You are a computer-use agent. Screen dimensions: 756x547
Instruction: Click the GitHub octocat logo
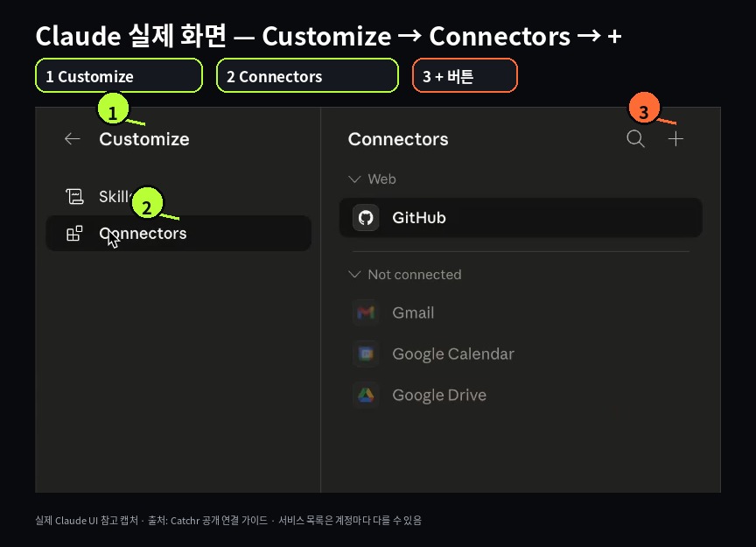point(366,218)
